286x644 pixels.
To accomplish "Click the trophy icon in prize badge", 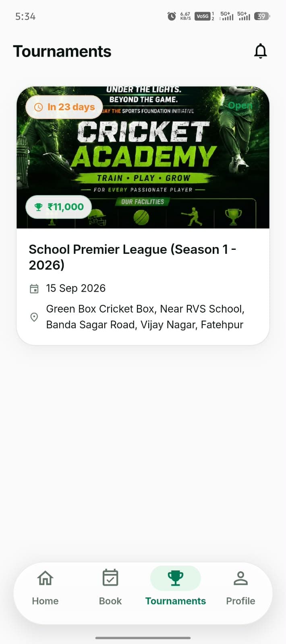I will click(x=38, y=207).
